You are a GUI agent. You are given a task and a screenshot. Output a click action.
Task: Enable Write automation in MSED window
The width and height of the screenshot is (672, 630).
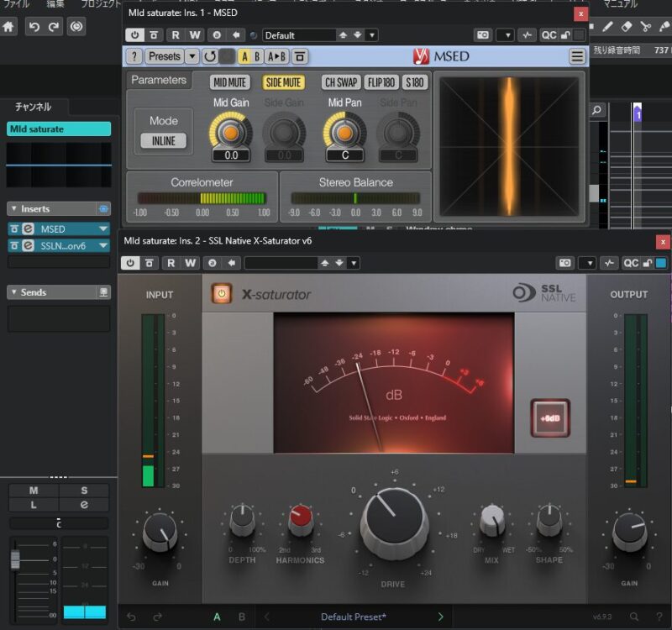[x=195, y=35]
